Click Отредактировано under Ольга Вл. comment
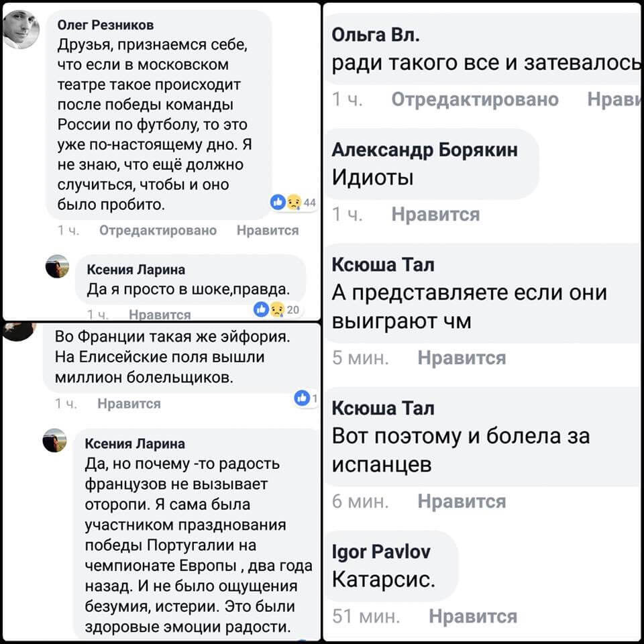Viewport: 644px width, 644px height. coord(475,99)
